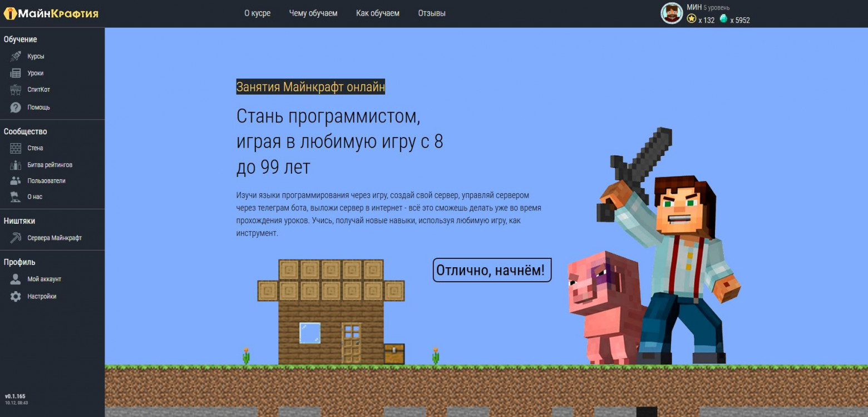Viewport: 868px width, 417px height.
Task: Select Чему обучаем in the top navigation
Action: [x=312, y=13]
